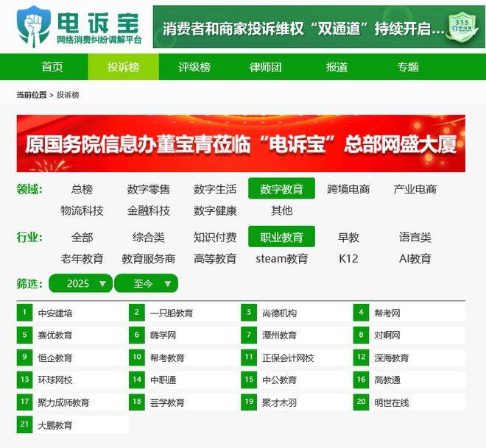
Task: Click the red 原国务院信息办 banner
Action: [241, 143]
